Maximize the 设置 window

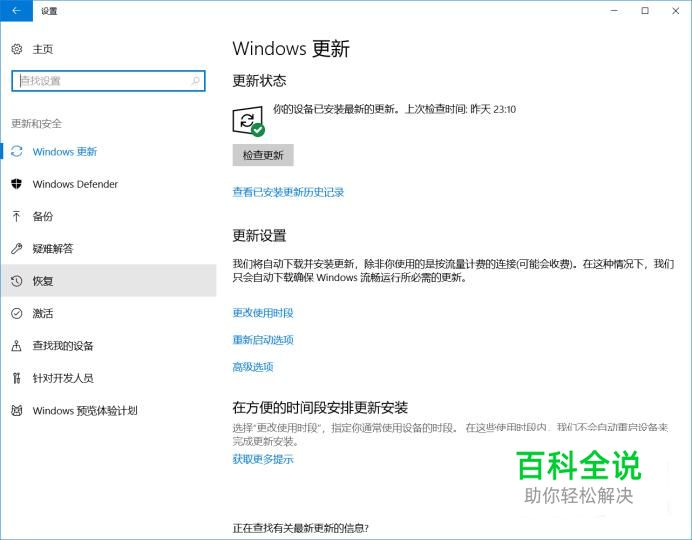[x=645, y=11]
